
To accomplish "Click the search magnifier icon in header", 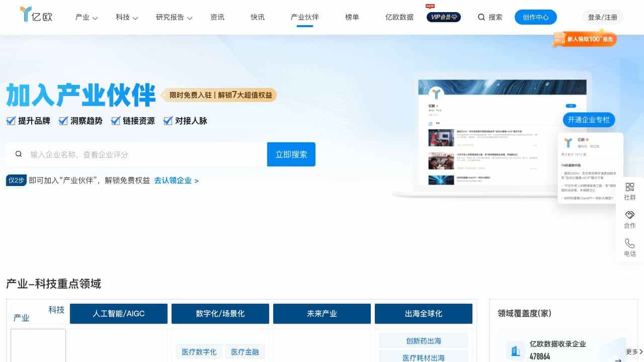I will click(481, 17).
